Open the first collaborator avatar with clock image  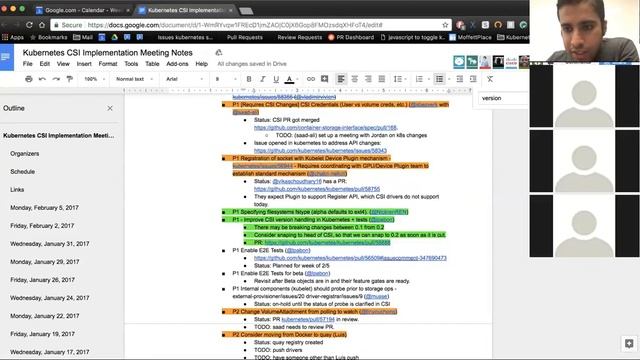point(459,62)
